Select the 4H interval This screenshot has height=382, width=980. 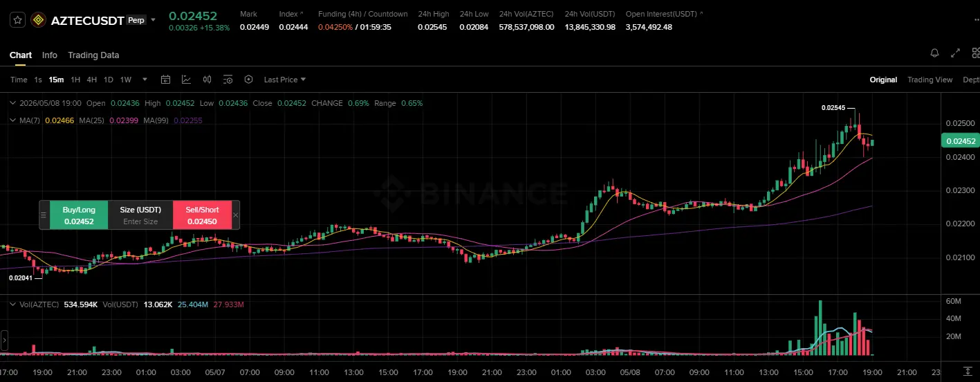[x=92, y=80]
